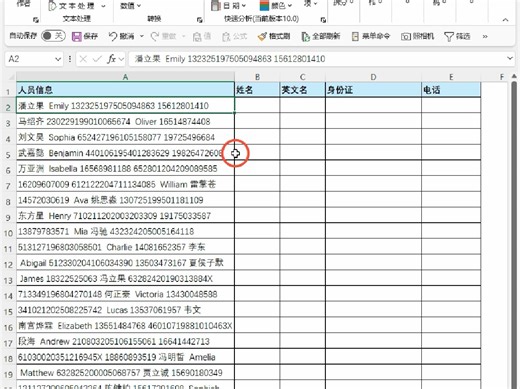
Task: Click the Camera (照相机) tool
Action: (x=417, y=36)
